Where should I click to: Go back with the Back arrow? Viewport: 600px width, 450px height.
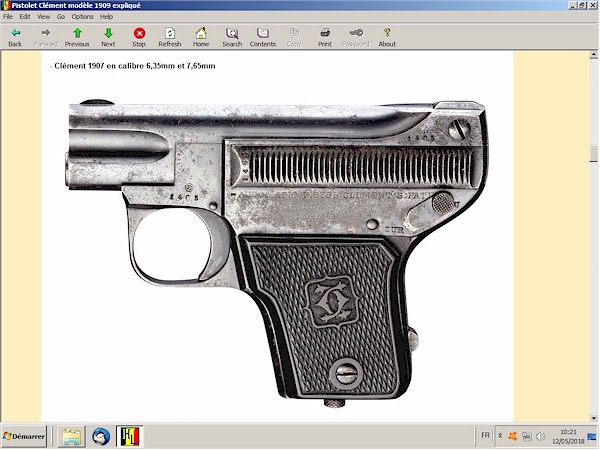click(x=15, y=38)
